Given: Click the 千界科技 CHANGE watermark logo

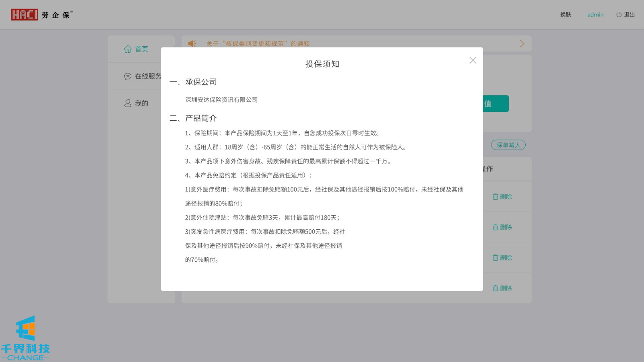Looking at the screenshot, I should tap(25, 339).
